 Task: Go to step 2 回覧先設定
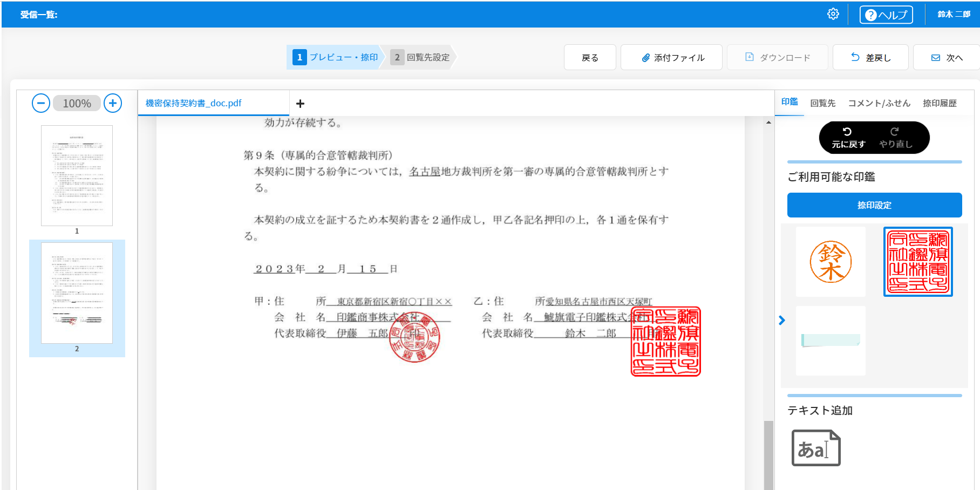click(x=421, y=57)
